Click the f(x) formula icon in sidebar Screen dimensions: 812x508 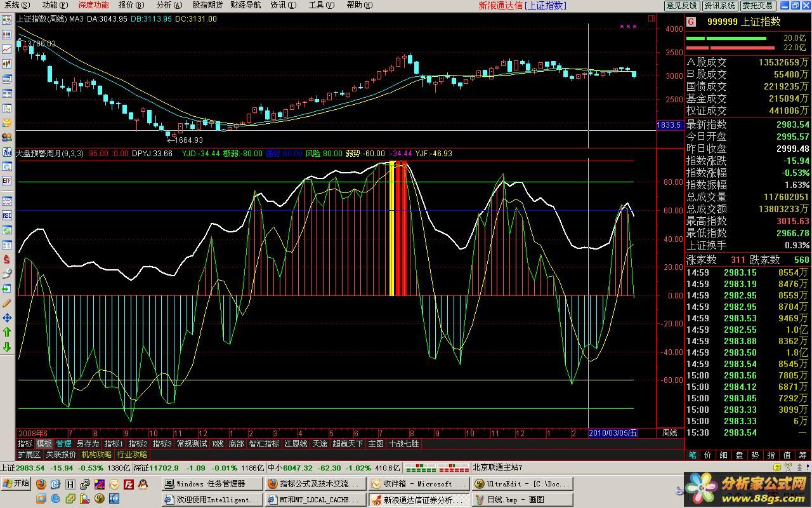coord(7,152)
